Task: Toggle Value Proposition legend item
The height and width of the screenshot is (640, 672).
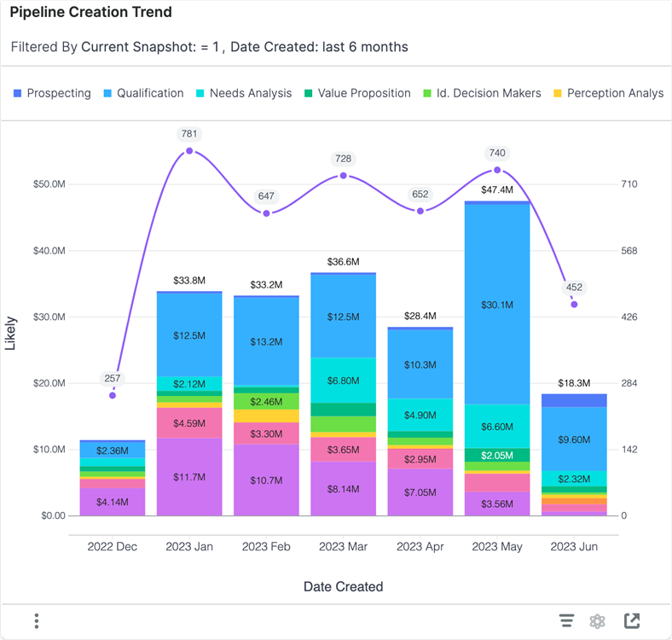Action: point(357,93)
